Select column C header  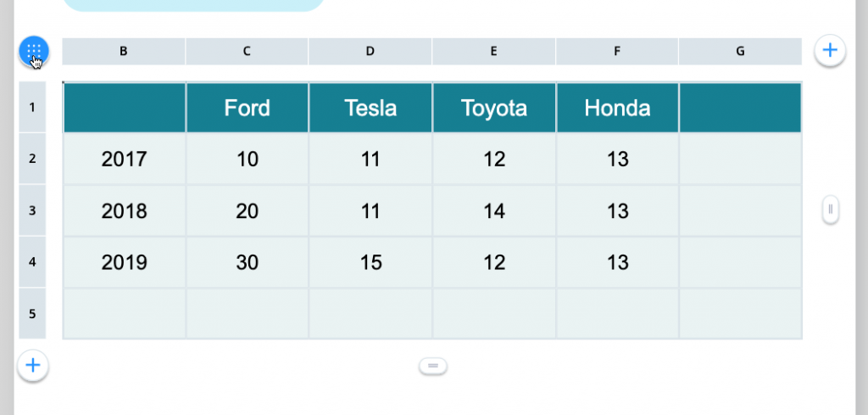pos(247,51)
